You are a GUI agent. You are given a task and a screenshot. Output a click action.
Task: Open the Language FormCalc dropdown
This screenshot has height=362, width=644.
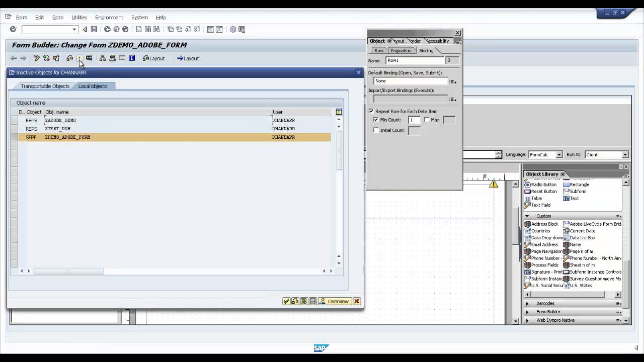tap(558, 155)
